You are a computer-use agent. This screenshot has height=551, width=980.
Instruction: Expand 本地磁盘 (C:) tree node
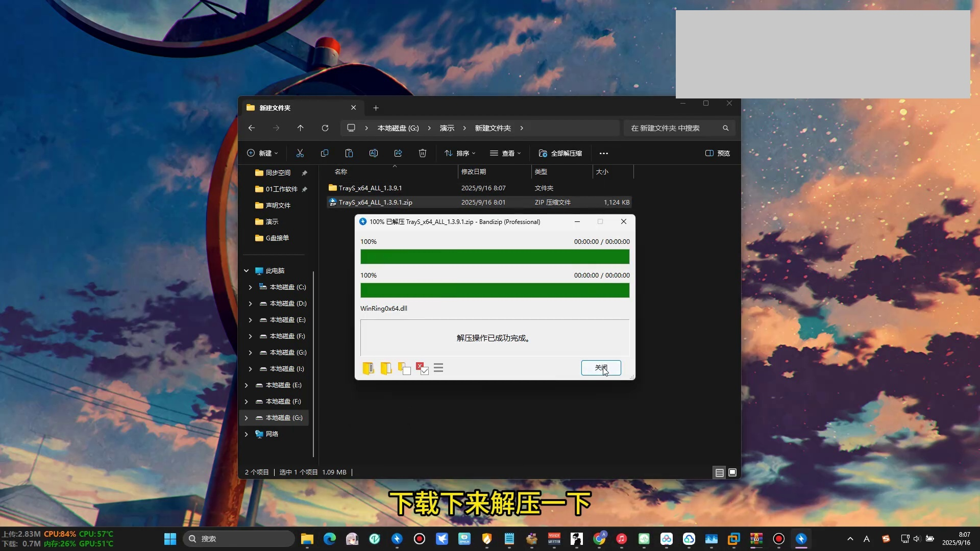coord(250,287)
